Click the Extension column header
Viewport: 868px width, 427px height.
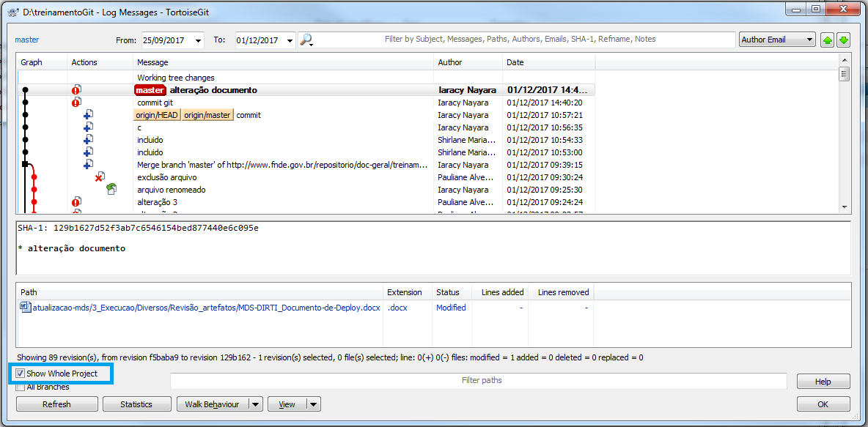tap(405, 292)
